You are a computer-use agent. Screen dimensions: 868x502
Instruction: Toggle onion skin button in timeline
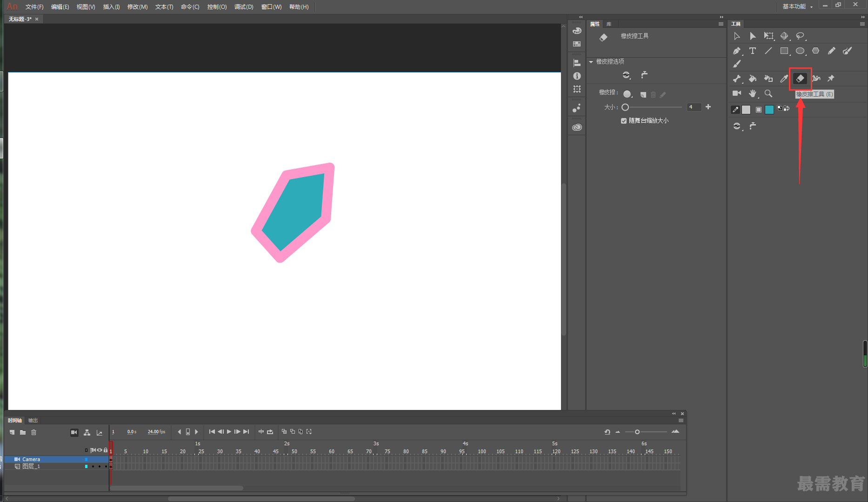[284, 432]
